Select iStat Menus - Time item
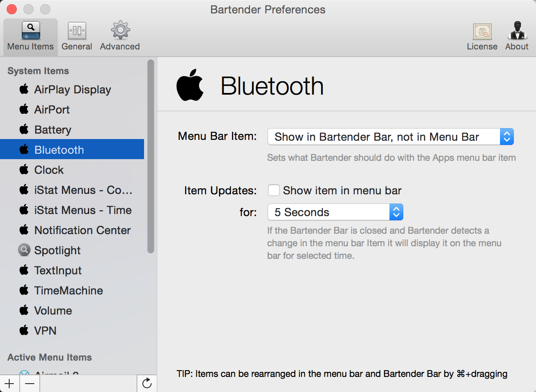This screenshot has width=536, height=392. tap(72, 210)
